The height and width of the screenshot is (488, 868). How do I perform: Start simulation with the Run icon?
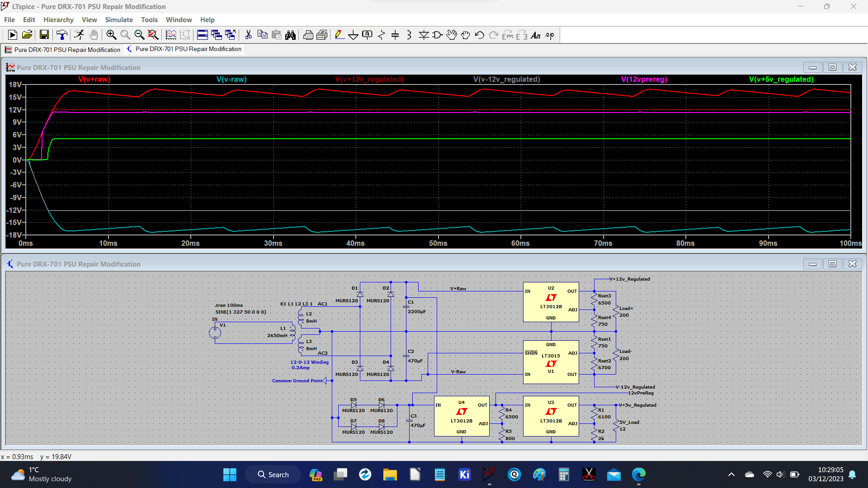[x=79, y=35]
